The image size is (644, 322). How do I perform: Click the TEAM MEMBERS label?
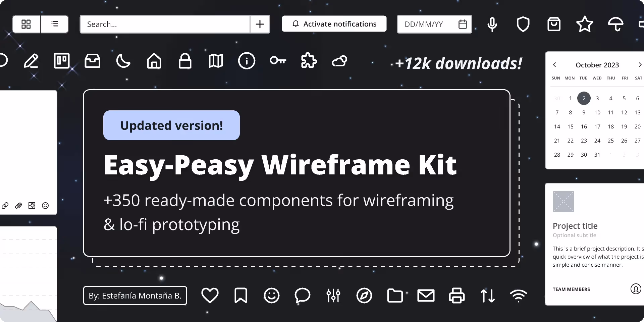pyautogui.click(x=571, y=289)
